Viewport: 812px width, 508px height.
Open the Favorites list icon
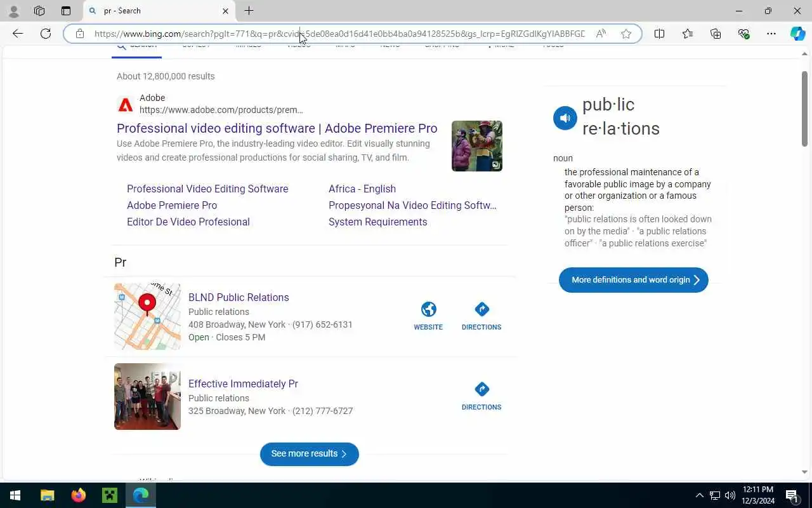click(x=688, y=34)
